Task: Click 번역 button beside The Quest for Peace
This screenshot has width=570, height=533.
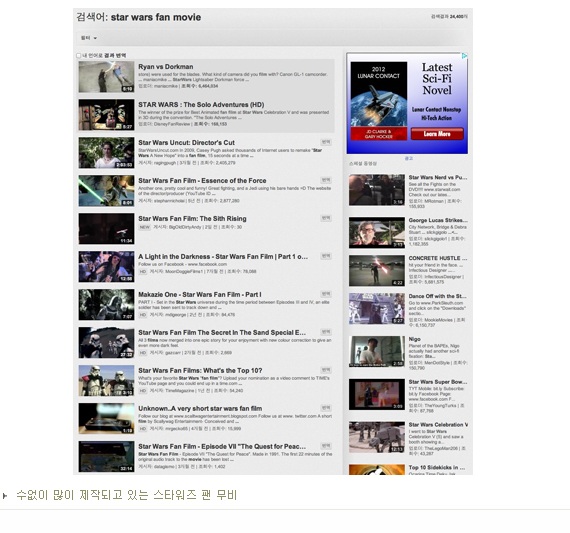Action: point(326,446)
